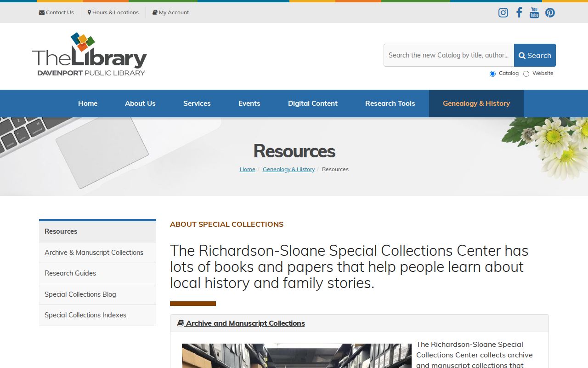Go to the Home breadcrumb link
This screenshot has width=588, height=368.
247,169
